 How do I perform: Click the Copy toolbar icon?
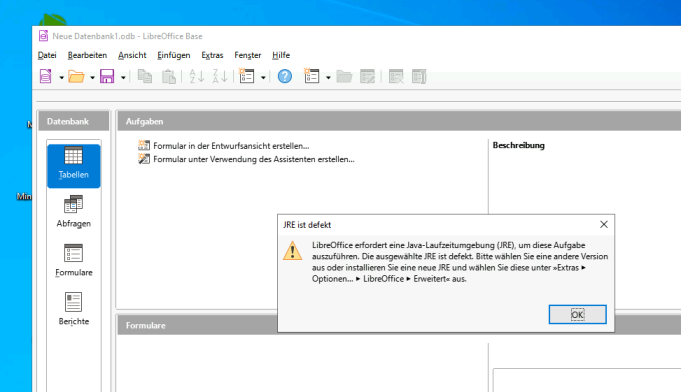pos(145,76)
